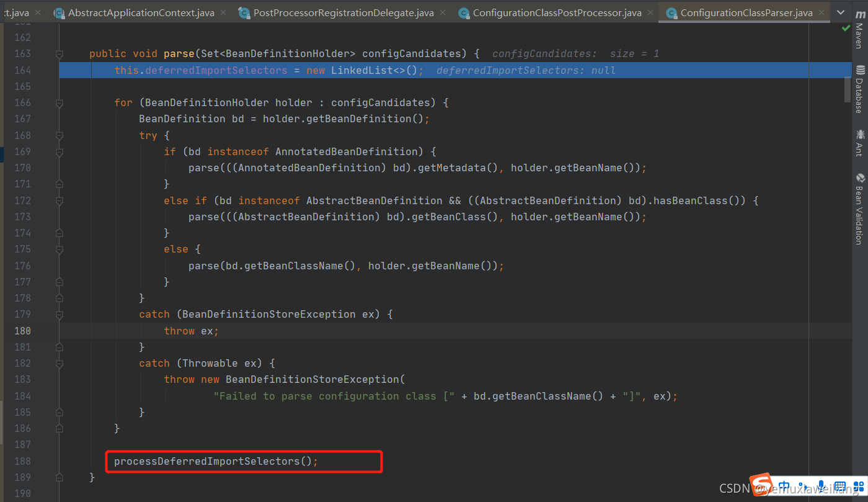This screenshot has width=868, height=502.
Task: Collapse the catch BeanDefinitionStoreException block fold marker
Action: pyautogui.click(x=60, y=315)
